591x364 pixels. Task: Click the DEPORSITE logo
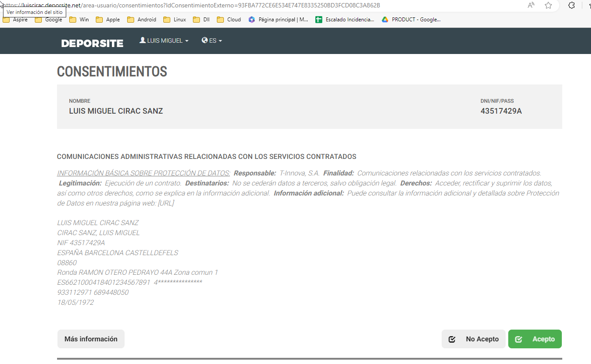click(x=92, y=43)
